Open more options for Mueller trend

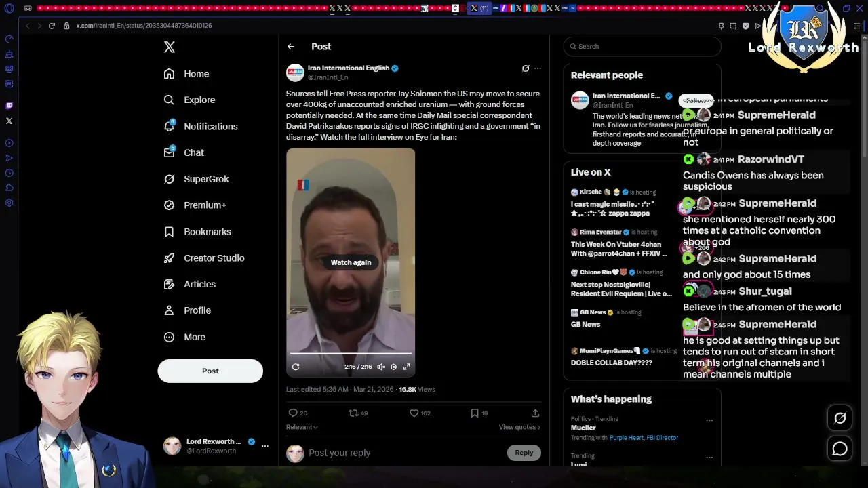click(709, 420)
